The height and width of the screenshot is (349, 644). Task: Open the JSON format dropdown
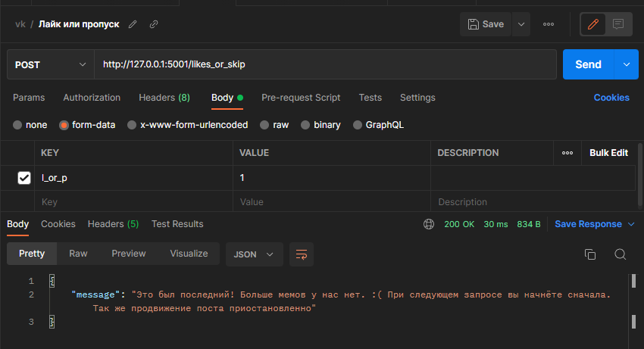(254, 254)
